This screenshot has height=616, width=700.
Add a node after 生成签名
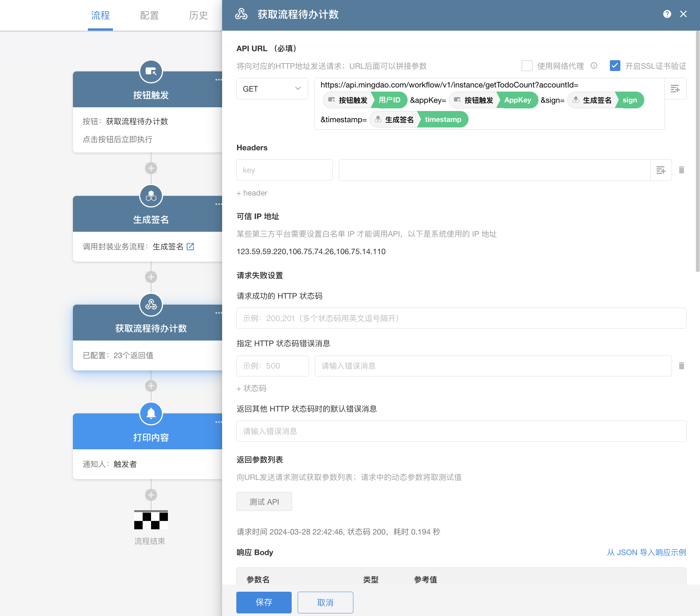tap(151, 277)
